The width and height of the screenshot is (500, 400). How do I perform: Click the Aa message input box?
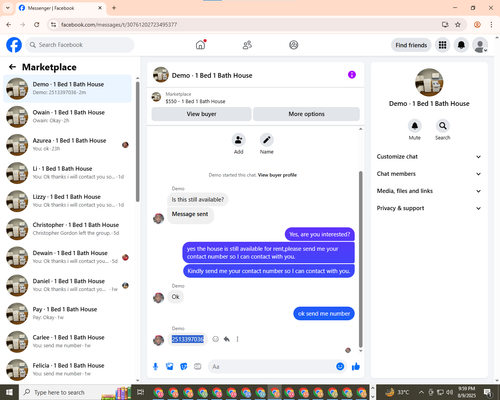(x=272, y=367)
